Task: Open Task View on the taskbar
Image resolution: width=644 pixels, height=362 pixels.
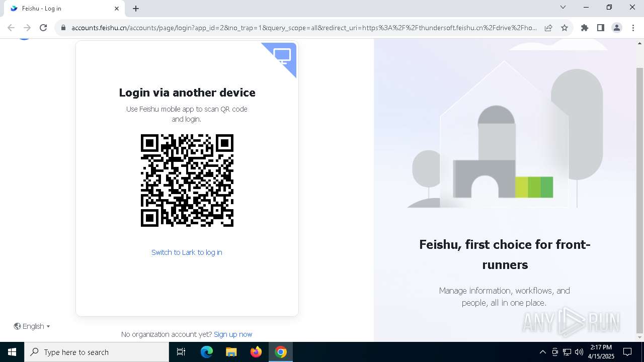Action: [181, 352]
